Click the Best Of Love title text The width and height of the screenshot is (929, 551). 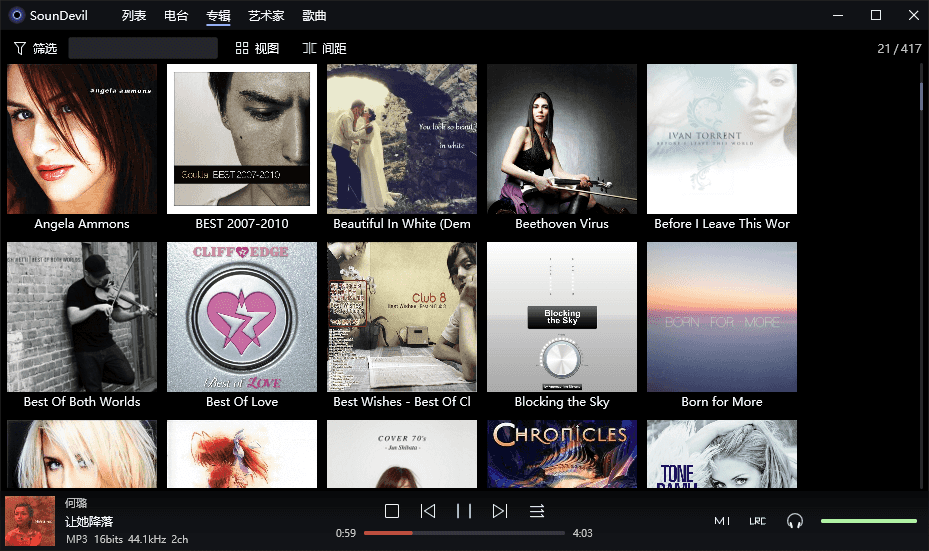tap(242, 402)
